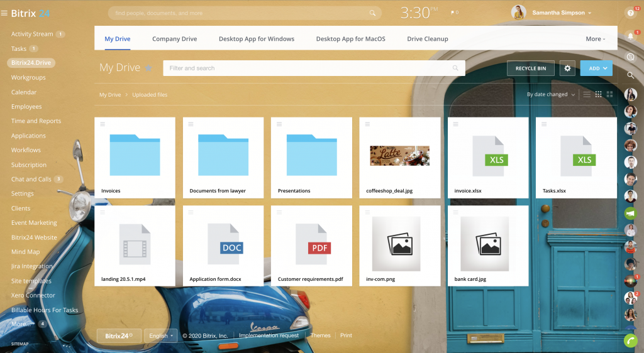
Task: Switch to large tile view
Action: (609, 95)
